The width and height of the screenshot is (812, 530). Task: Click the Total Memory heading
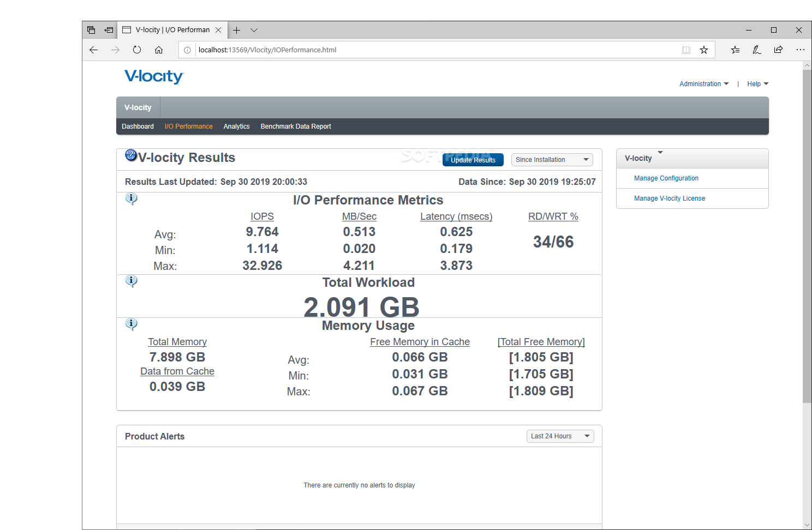click(177, 342)
